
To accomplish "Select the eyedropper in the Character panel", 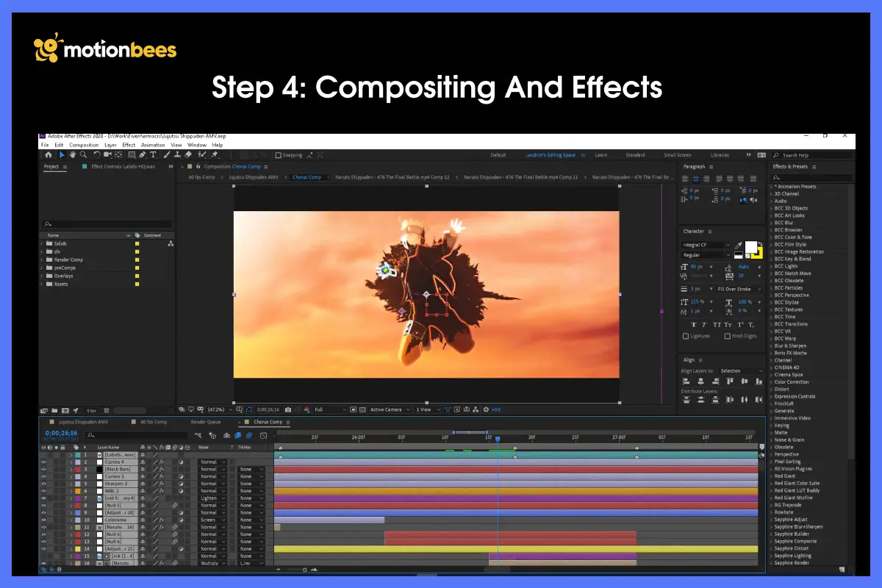I will (x=738, y=245).
